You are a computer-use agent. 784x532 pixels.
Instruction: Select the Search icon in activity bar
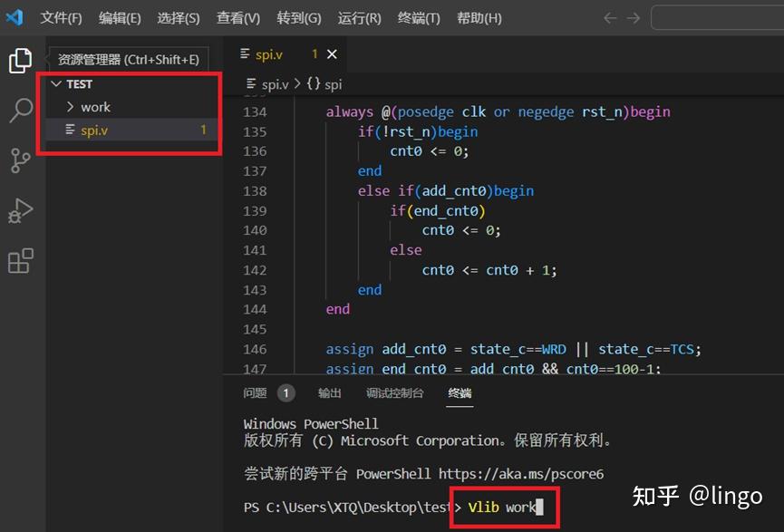[20, 111]
